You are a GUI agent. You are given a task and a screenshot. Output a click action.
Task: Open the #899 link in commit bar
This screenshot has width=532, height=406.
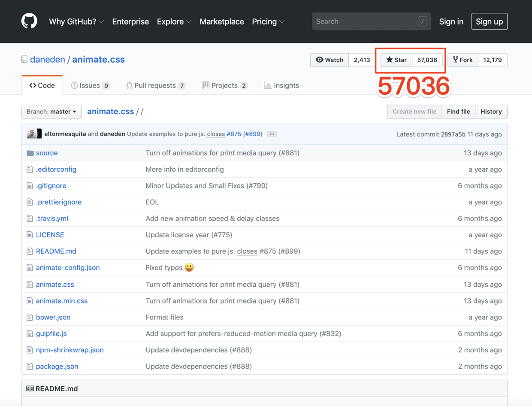252,134
